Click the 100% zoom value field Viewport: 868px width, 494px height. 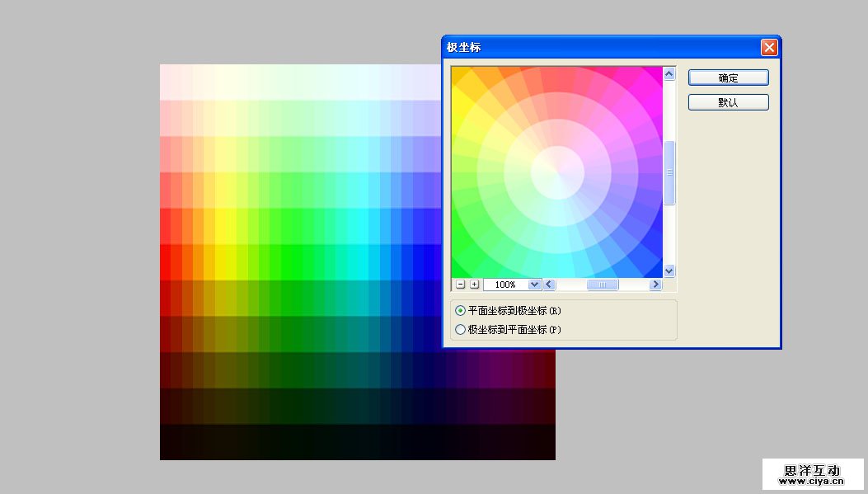point(504,284)
